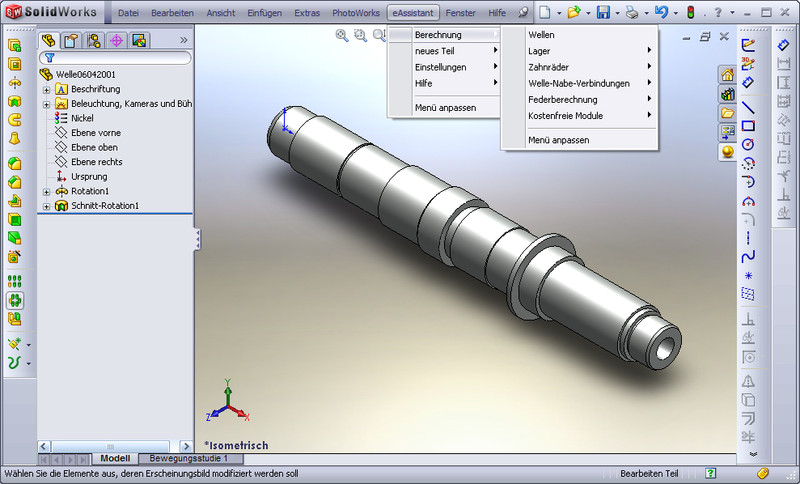Expand the Rotation1 feature node

pyautogui.click(x=46, y=191)
